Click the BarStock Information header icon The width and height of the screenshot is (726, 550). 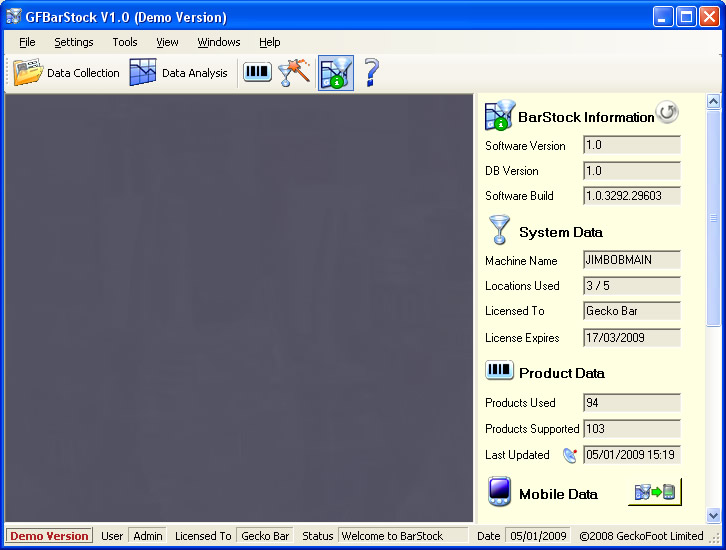pos(500,115)
